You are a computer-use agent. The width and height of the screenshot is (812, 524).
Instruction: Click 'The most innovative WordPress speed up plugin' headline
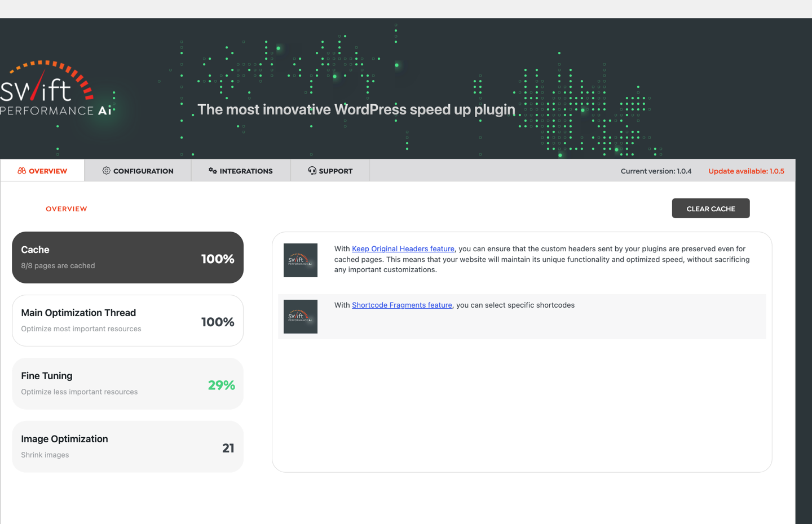(356, 109)
